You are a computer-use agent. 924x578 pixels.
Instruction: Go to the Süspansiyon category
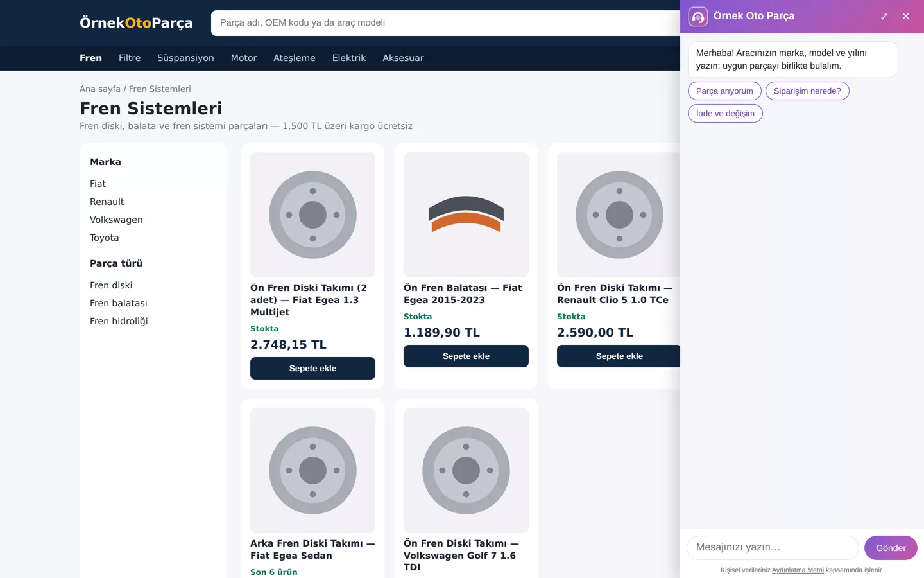(x=185, y=58)
